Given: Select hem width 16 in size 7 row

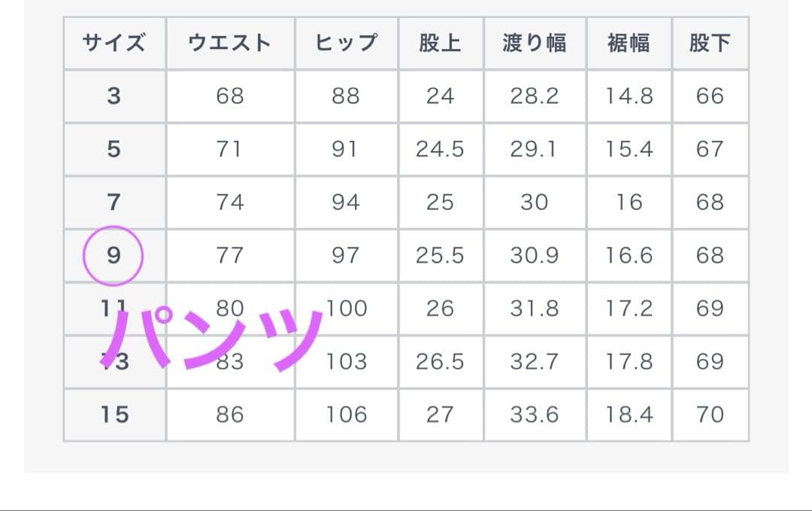Looking at the screenshot, I should (x=629, y=202).
